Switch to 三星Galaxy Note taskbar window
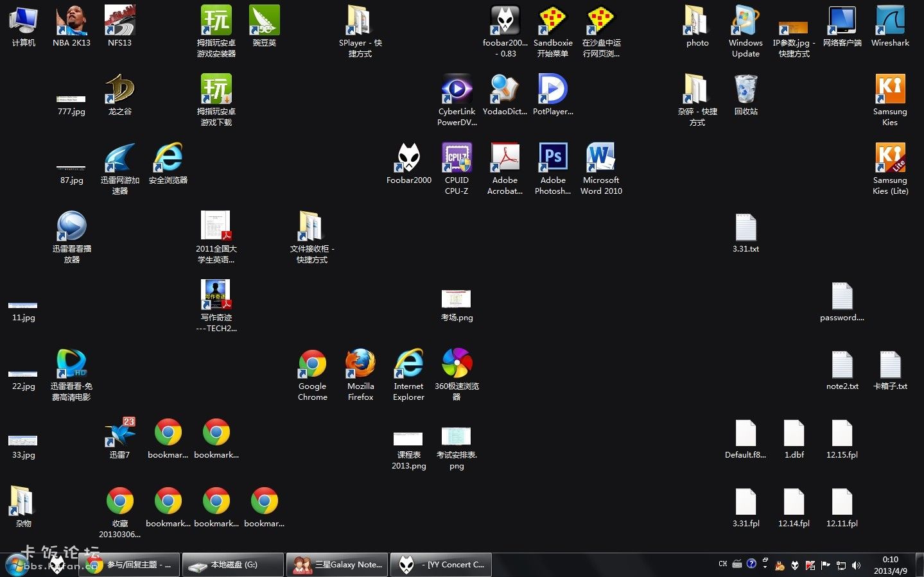924x577 pixels. pyautogui.click(x=337, y=565)
